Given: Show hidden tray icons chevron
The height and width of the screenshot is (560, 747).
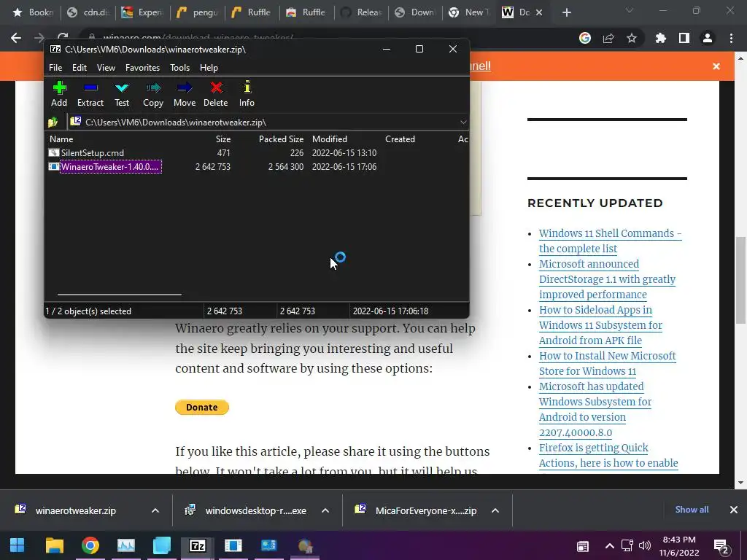Looking at the screenshot, I should (x=609, y=545).
